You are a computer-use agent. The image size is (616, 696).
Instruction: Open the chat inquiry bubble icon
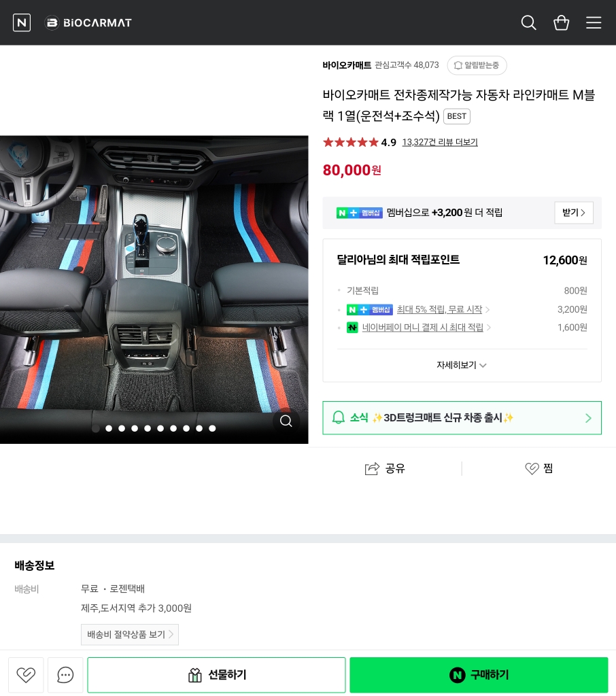pyautogui.click(x=65, y=675)
